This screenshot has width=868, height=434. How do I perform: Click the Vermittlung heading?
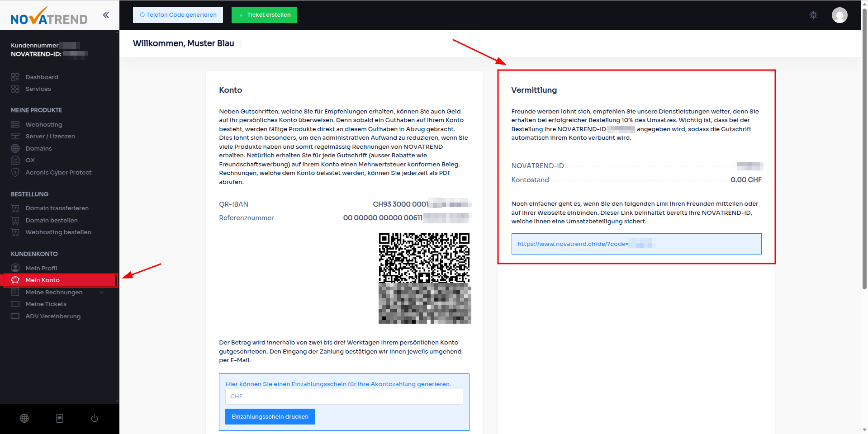point(534,90)
